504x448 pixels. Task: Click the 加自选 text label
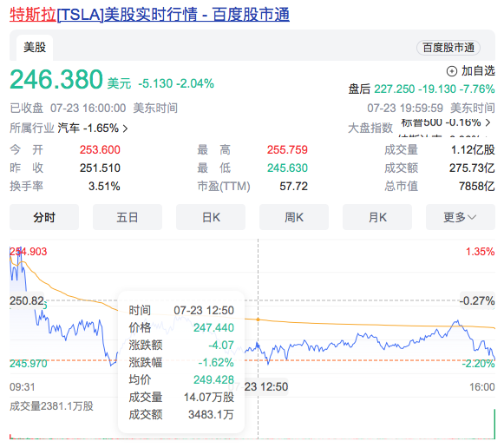[478, 71]
